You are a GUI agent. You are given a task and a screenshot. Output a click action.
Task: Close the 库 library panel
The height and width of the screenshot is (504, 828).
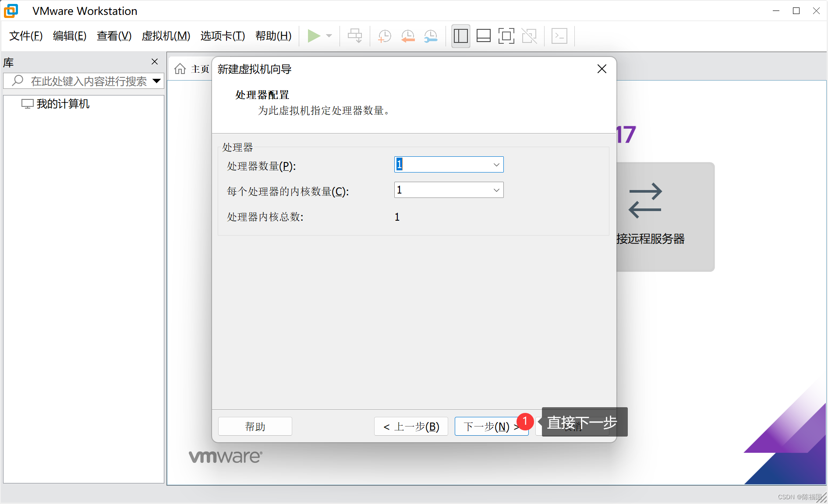pyautogui.click(x=155, y=62)
